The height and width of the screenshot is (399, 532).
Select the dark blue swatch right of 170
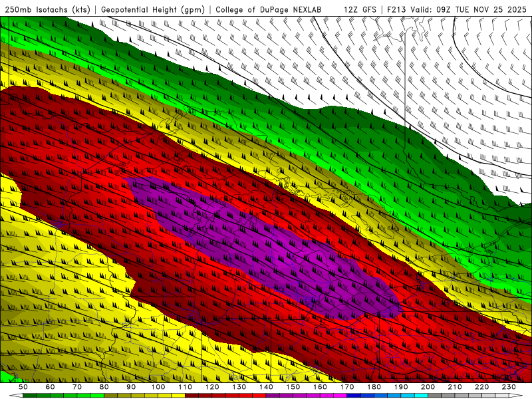[x=354, y=395]
